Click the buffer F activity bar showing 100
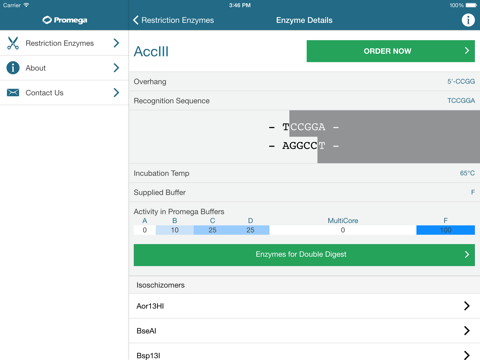 pyautogui.click(x=445, y=230)
